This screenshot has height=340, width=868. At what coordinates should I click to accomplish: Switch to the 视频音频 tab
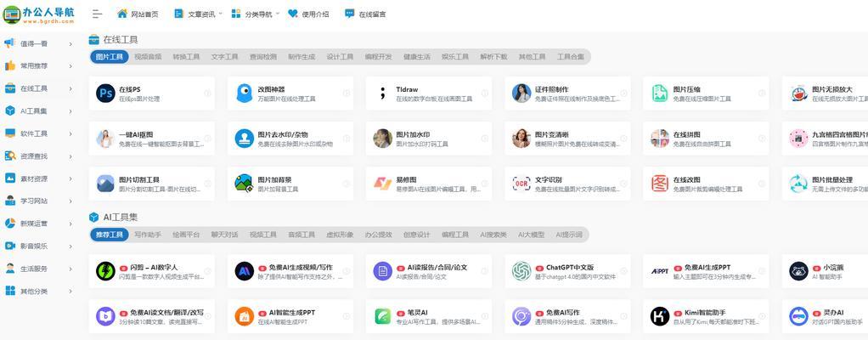(x=148, y=56)
